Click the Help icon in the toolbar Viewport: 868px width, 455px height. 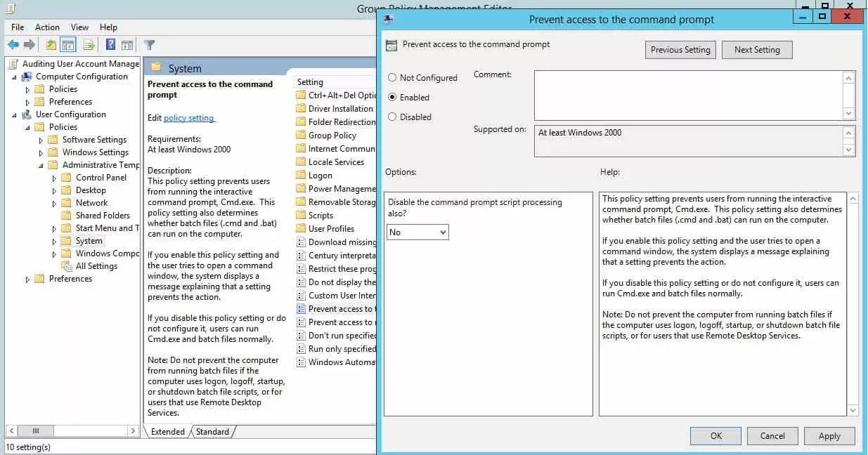[x=111, y=44]
